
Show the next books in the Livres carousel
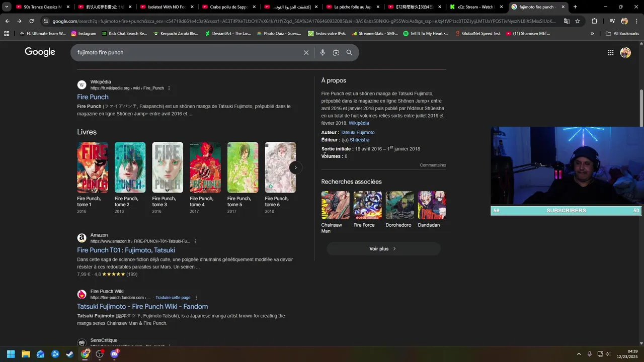pyautogui.click(x=296, y=167)
